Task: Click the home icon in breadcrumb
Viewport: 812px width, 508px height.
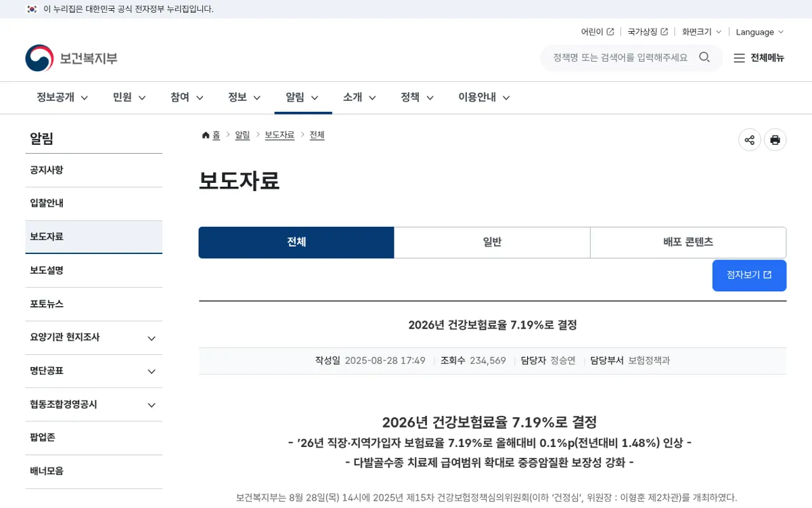Action: 206,135
